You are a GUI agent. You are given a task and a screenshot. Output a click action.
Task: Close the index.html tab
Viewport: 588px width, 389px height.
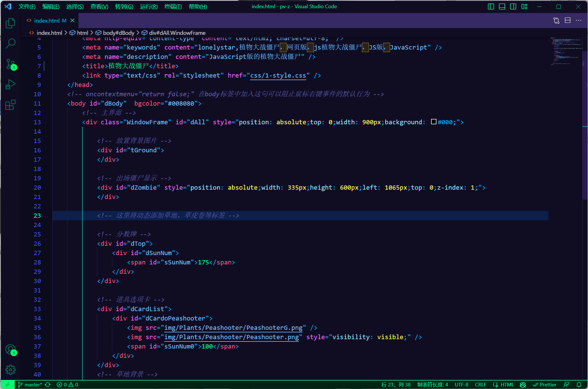[72, 20]
